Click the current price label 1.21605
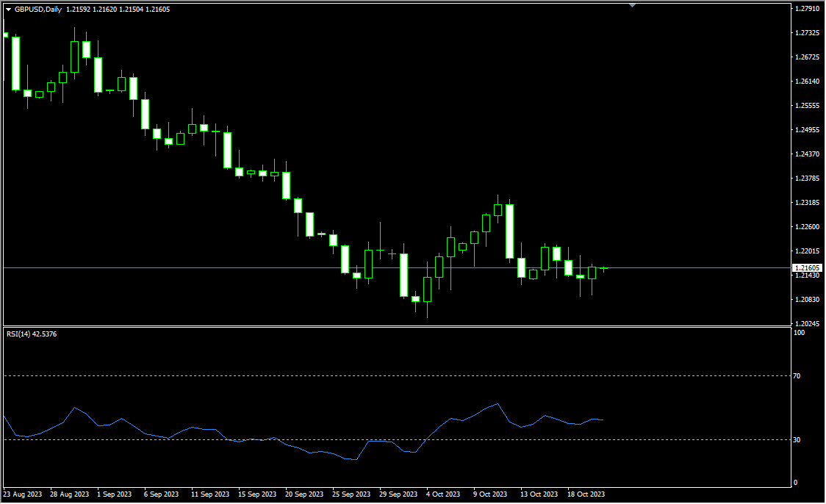The image size is (826, 504). click(x=808, y=268)
